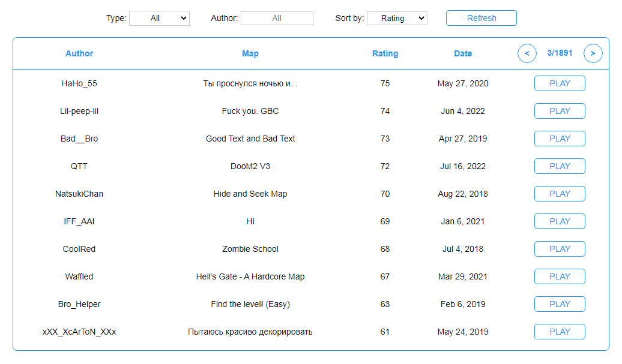Click the Date column header

pyautogui.click(x=463, y=53)
